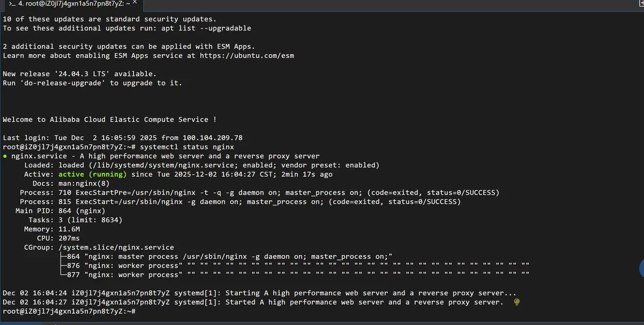
Task: Select the 877 nginx worker process entry
Action: pos(125,275)
